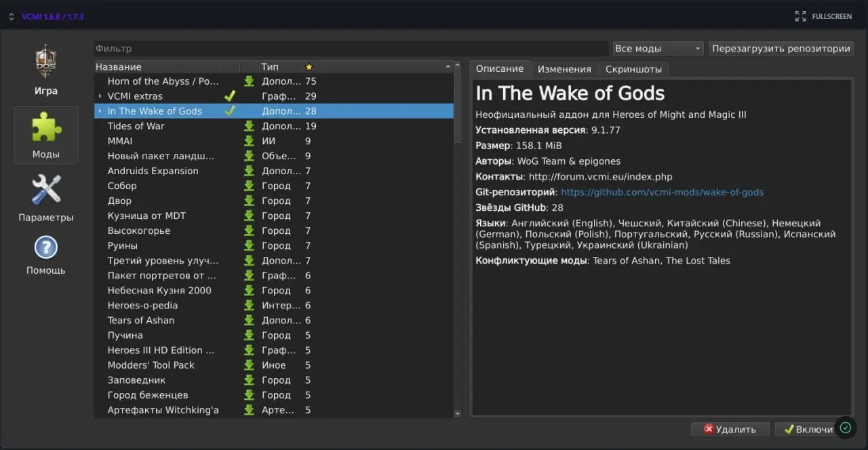Open the title bar updown arrows menu

pyautogui.click(x=11, y=16)
